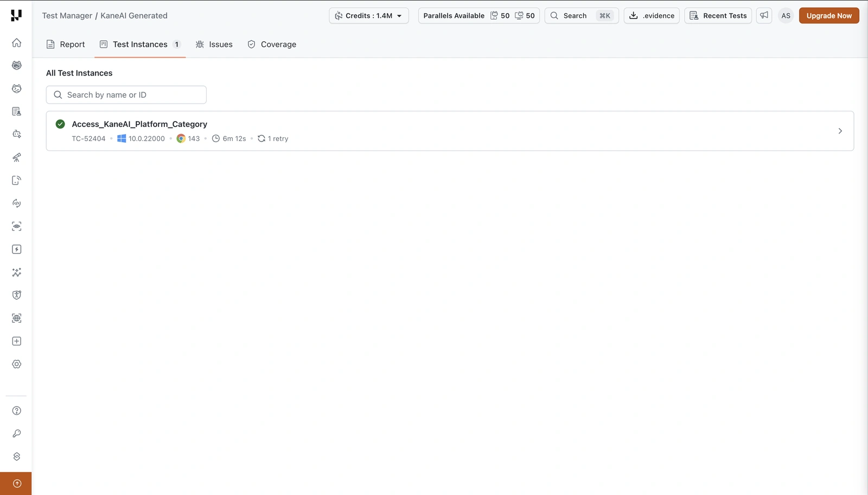Open the accessibility shield sidebar icon
Screen dimensions: 868x495
[17, 295]
